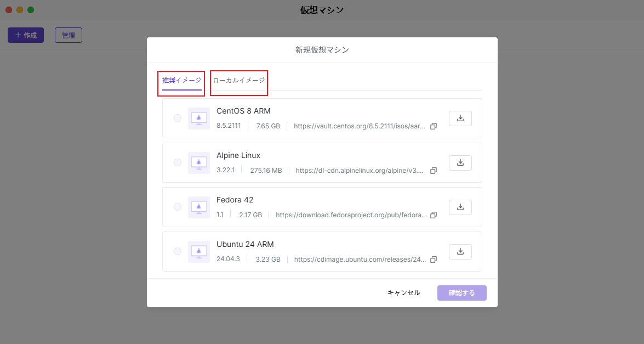644x344 pixels.
Task: Copy the Ubuntu 24 ARM download URL
Action: pyautogui.click(x=433, y=260)
